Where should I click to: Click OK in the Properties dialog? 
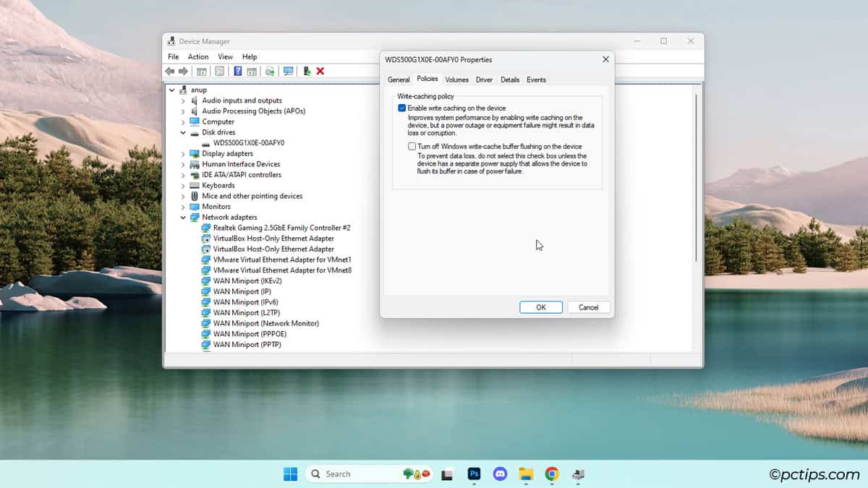pos(541,307)
